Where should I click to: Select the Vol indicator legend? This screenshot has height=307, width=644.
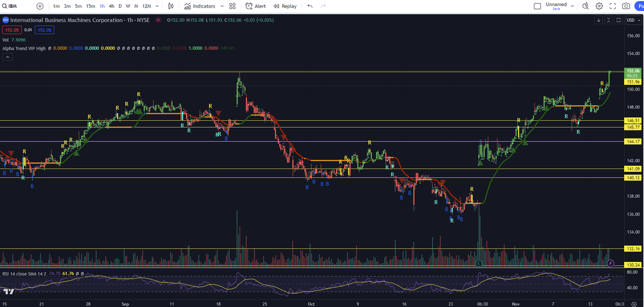(x=5, y=40)
